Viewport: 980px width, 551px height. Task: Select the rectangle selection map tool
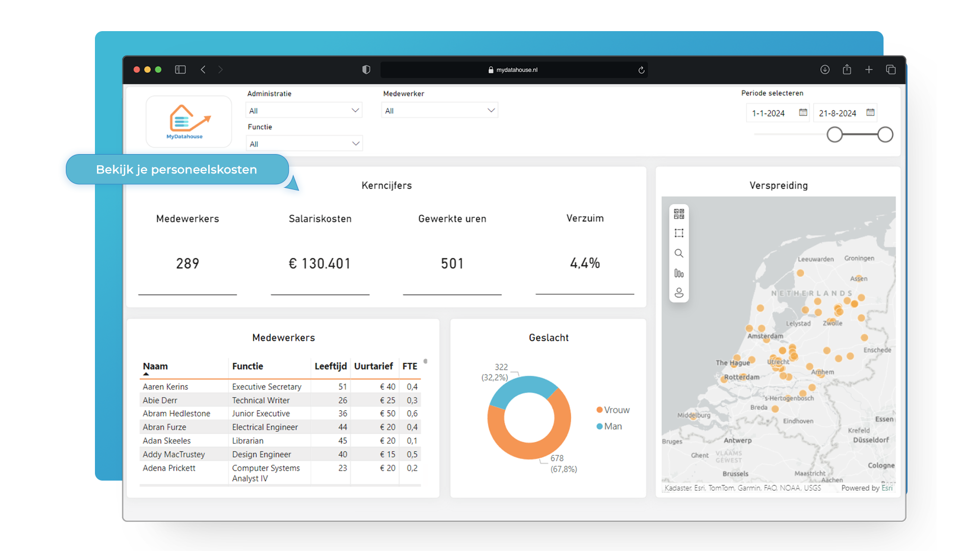[x=679, y=233]
